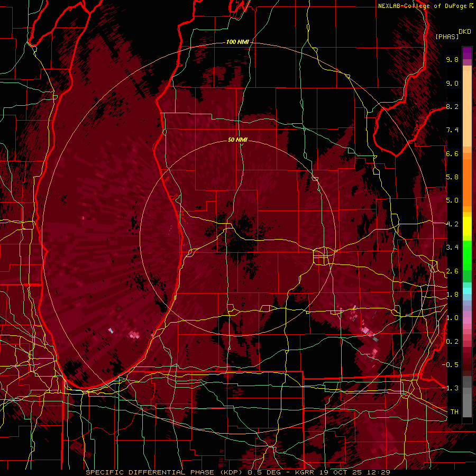Click the -1.3 legend value
Image resolution: width=476 pixels, height=476 pixels.
(x=451, y=388)
